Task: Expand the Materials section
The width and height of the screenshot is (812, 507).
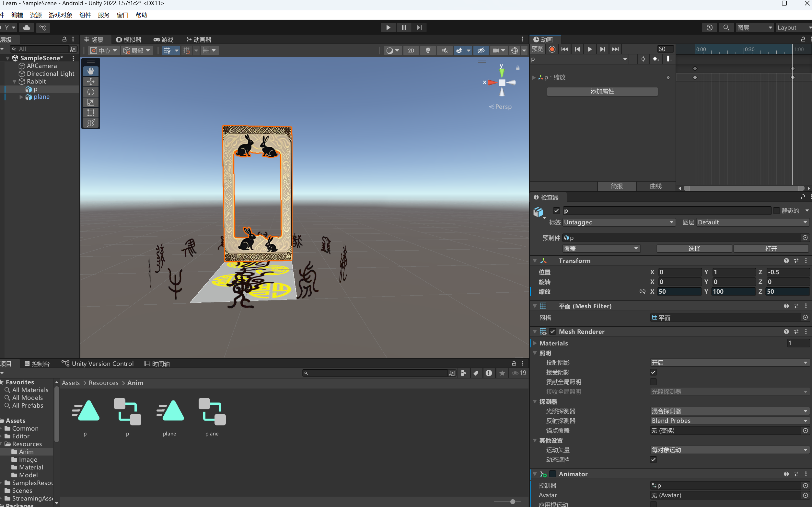Action: (535, 343)
